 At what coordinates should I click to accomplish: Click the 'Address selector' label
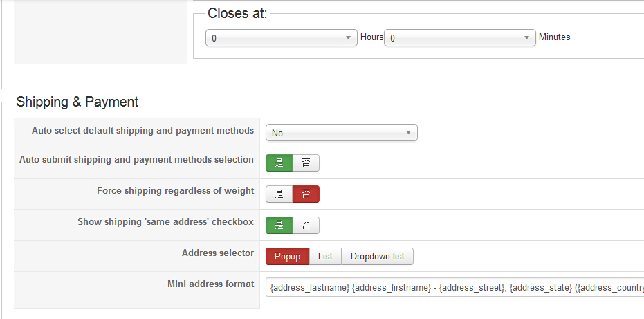tap(217, 253)
